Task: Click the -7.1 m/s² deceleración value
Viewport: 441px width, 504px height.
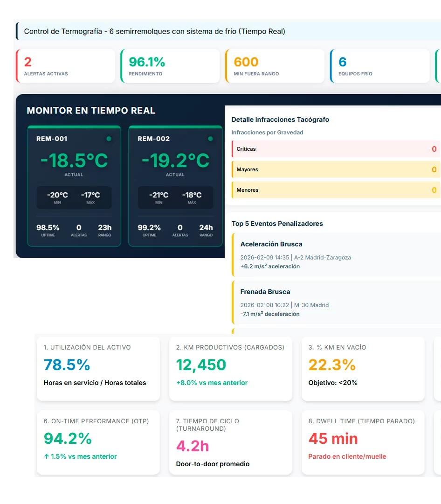Action: pyautogui.click(x=270, y=314)
